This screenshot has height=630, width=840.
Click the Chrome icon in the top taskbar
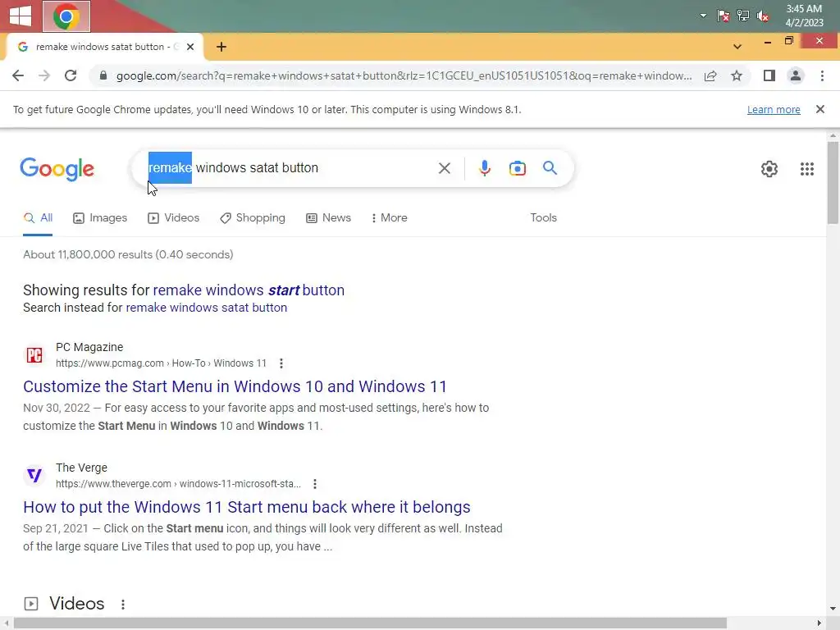(66, 16)
